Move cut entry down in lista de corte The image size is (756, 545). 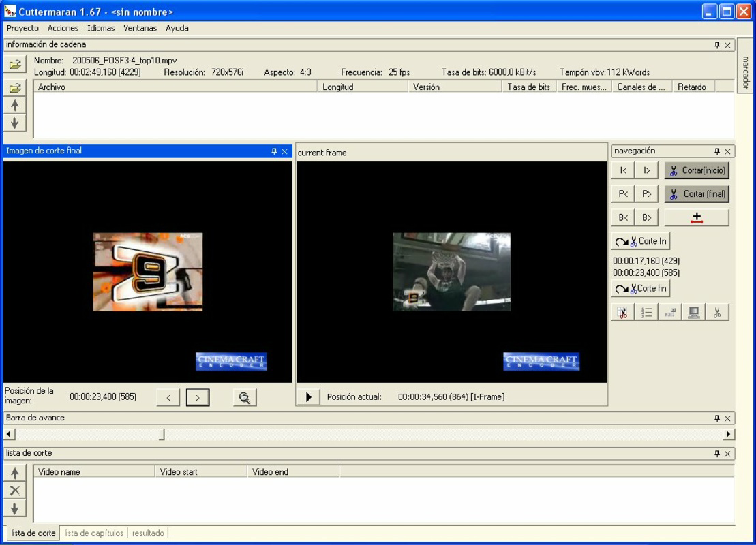(15, 508)
